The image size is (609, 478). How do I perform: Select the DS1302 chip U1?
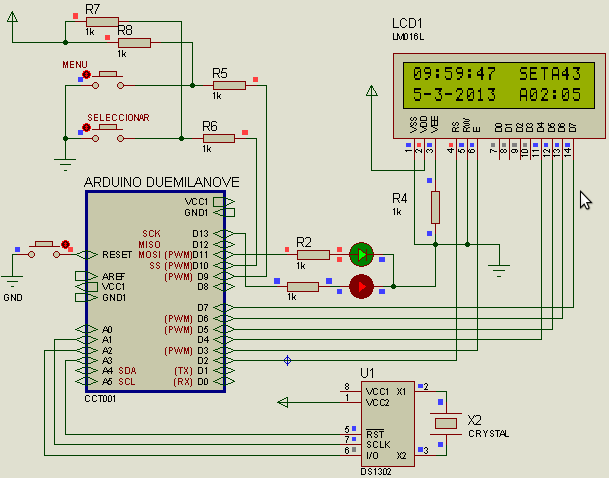pyautogui.click(x=388, y=424)
